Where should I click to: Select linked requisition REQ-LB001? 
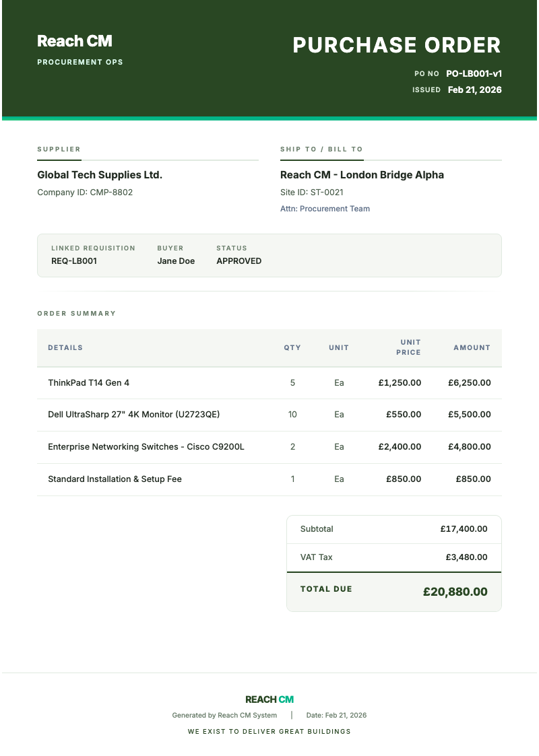click(74, 261)
